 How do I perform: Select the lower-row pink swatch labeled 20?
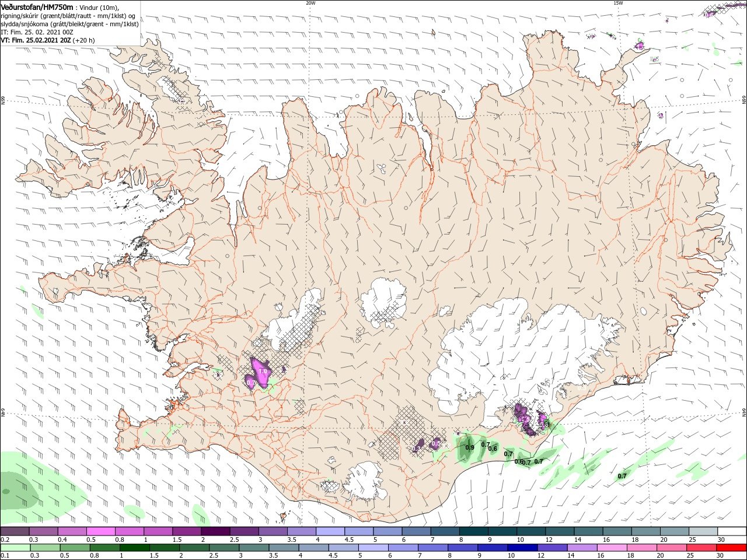click(x=672, y=548)
